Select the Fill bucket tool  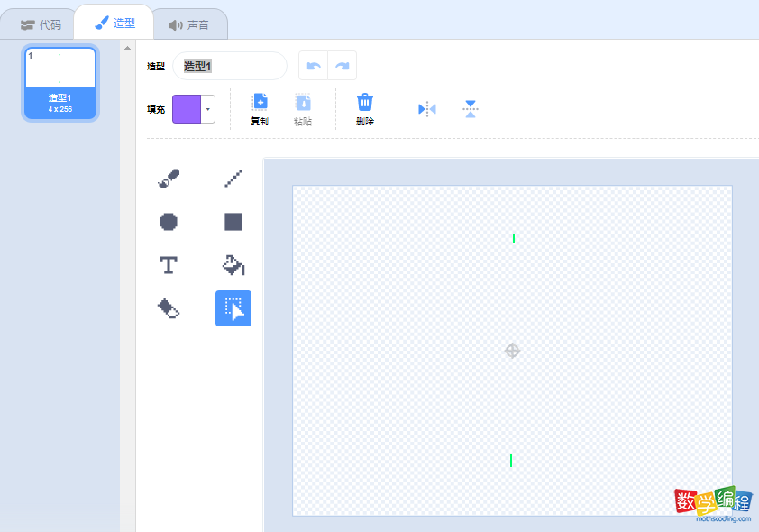[233, 265]
